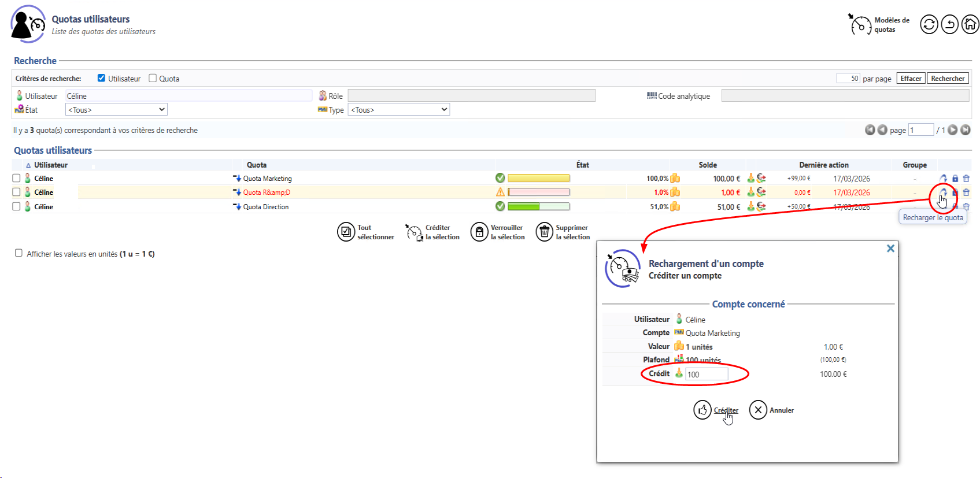The height and width of the screenshot is (478, 980).
Task: Click the Créditer link in dialog
Action: [x=726, y=410]
